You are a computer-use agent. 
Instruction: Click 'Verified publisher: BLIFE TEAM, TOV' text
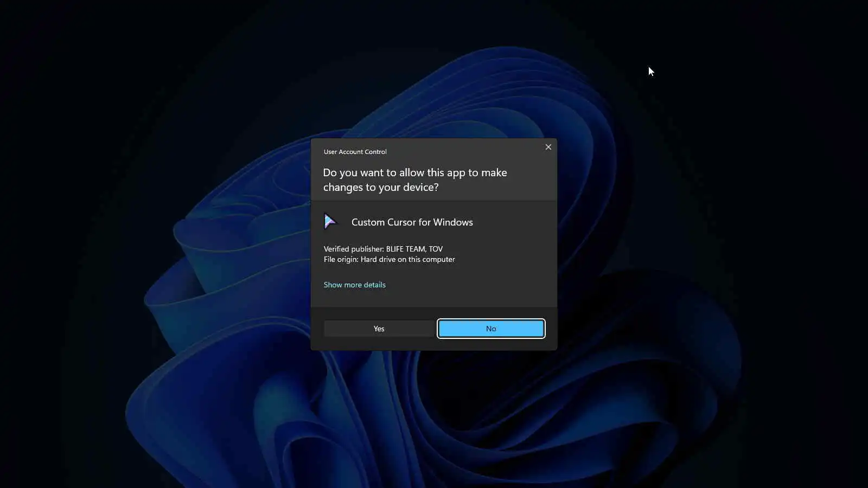pyautogui.click(x=383, y=249)
